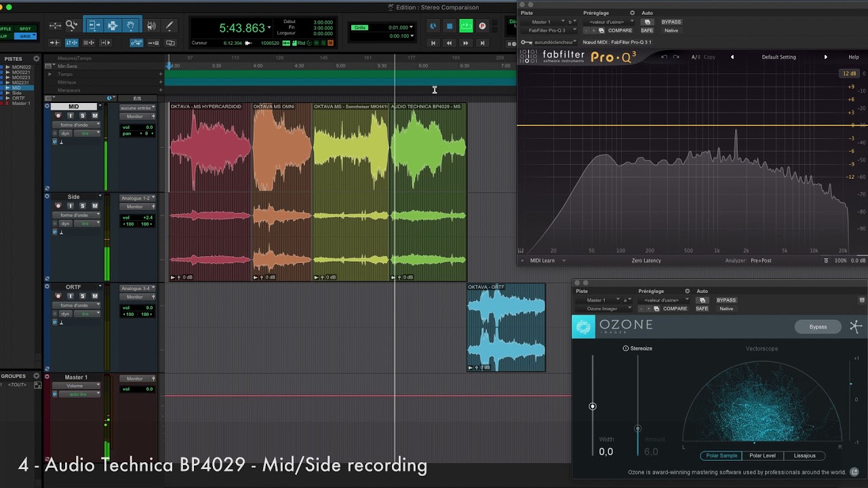The width and height of the screenshot is (868, 488).
Task: Click COMPARE in Ozone Imager header
Action: click(x=675, y=308)
